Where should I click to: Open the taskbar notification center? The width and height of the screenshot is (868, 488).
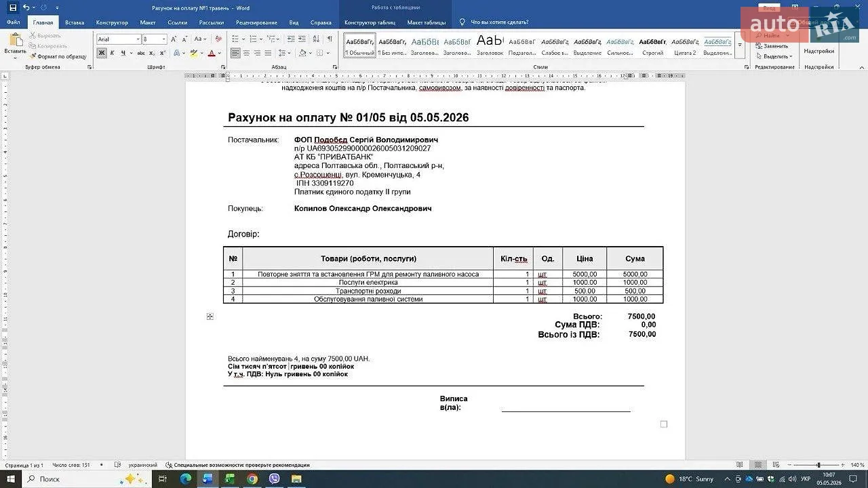[x=854, y=479]
